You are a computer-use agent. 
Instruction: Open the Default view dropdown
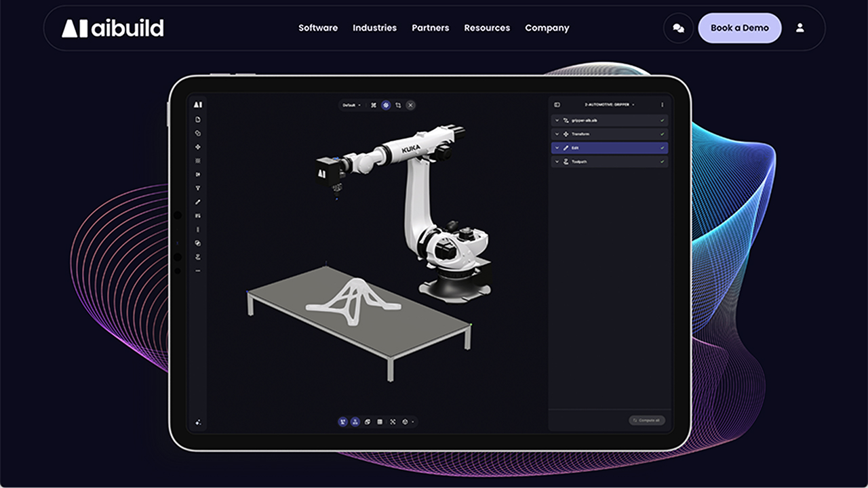pos(351,105)
